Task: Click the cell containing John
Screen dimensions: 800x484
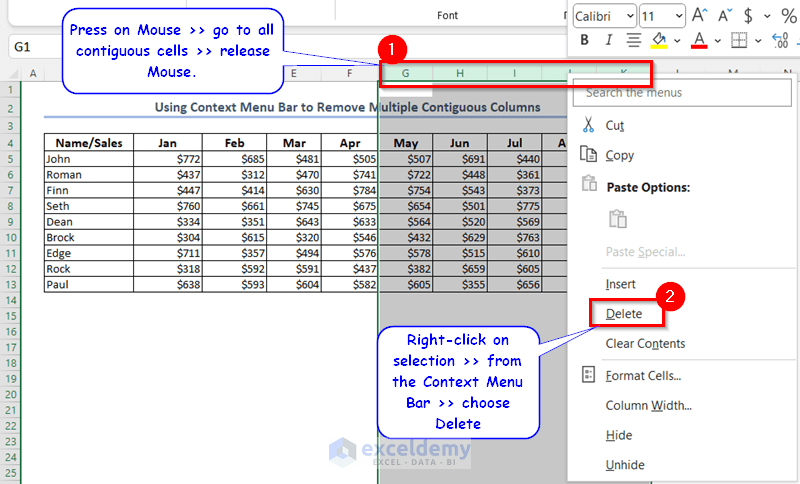Action: click(x=89, y=159)
